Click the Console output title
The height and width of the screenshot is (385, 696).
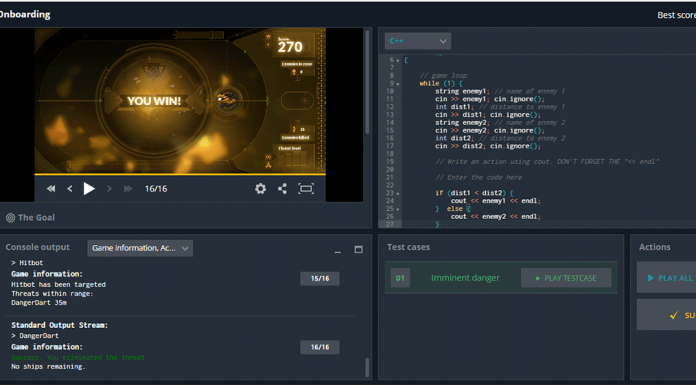point(37,247)
